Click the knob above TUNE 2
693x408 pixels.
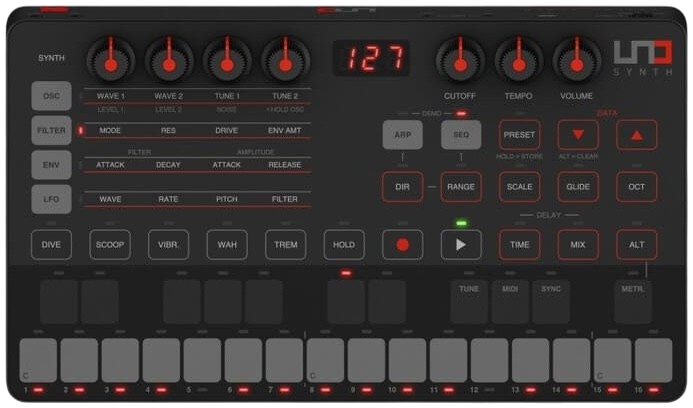286,61
